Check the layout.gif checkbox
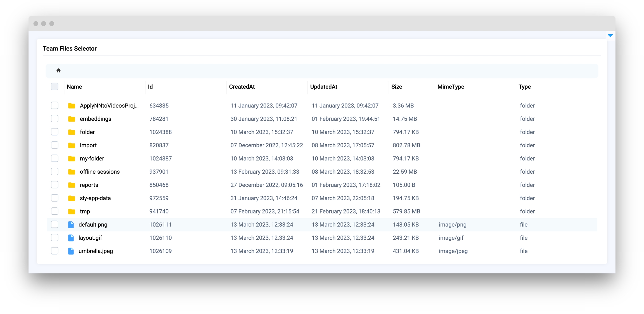This screenshot has width=644, height=314. click(x=55, y=238)
